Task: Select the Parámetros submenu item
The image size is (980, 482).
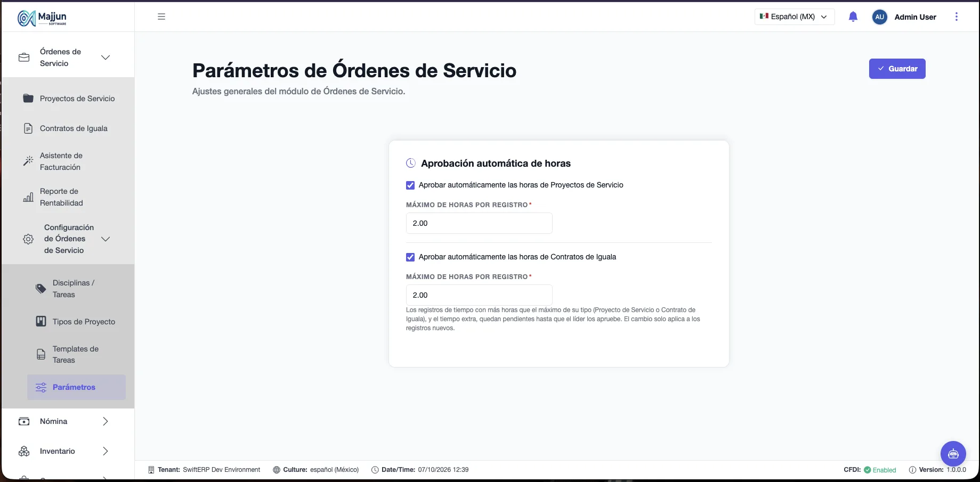Action: [77, 387]
